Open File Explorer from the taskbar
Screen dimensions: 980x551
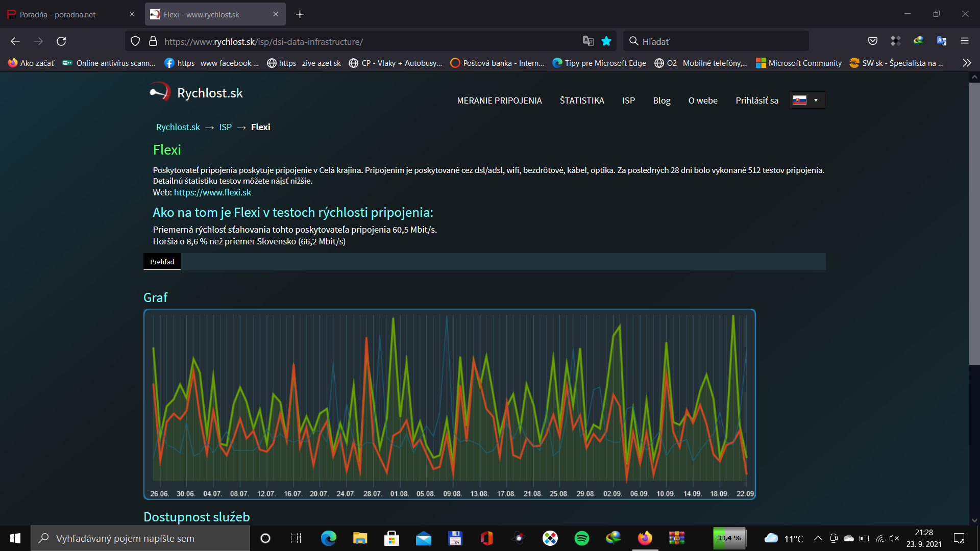(x=360, y=538)
